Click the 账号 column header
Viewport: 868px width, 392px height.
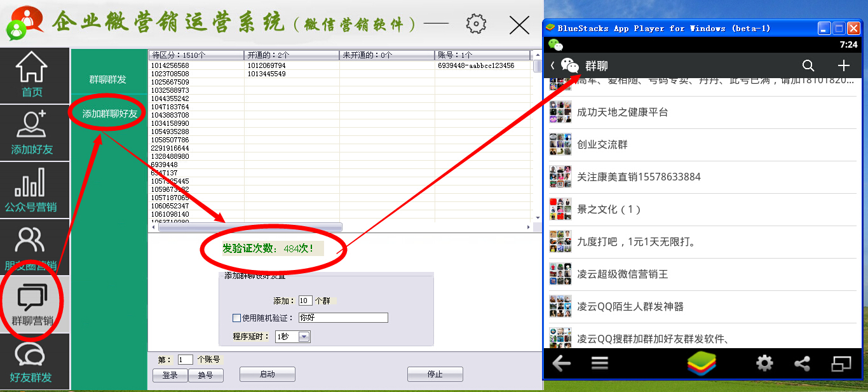[x=483, y=55]
